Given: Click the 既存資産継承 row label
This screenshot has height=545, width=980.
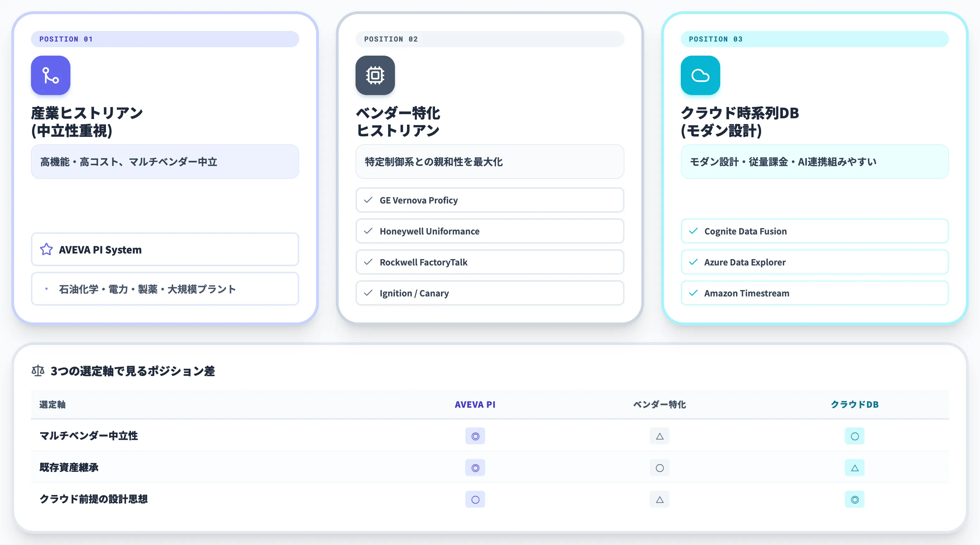Looking at the screenshot, I should coord(69,467).
